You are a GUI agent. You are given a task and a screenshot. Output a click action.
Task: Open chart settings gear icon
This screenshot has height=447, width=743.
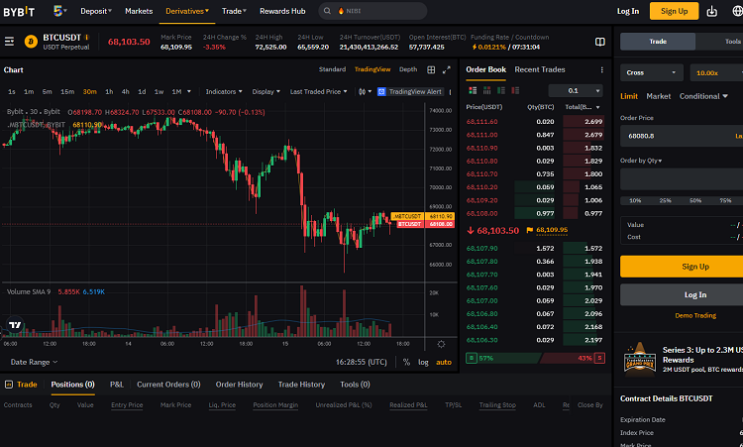coord(441,344)
